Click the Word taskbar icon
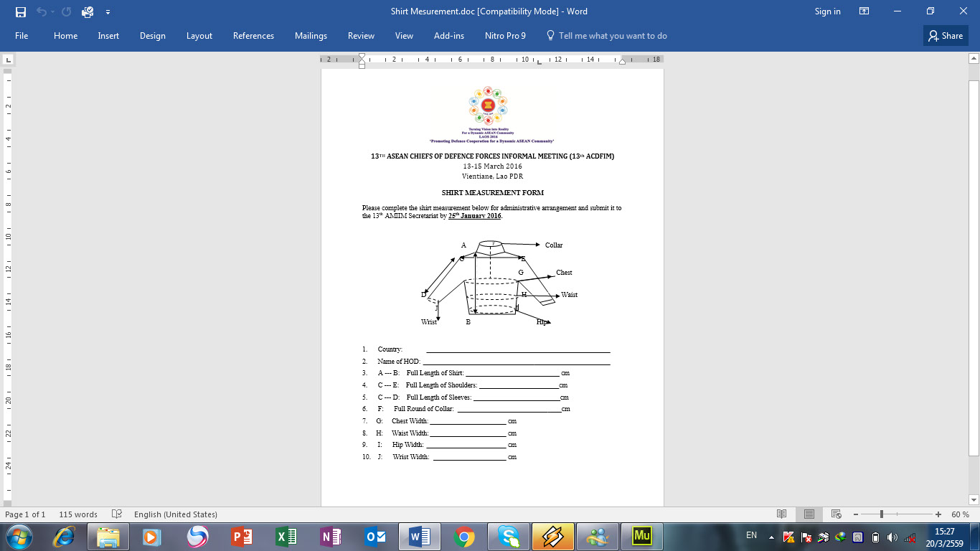Viewport: 980px width, 551px height. [420, 537]
